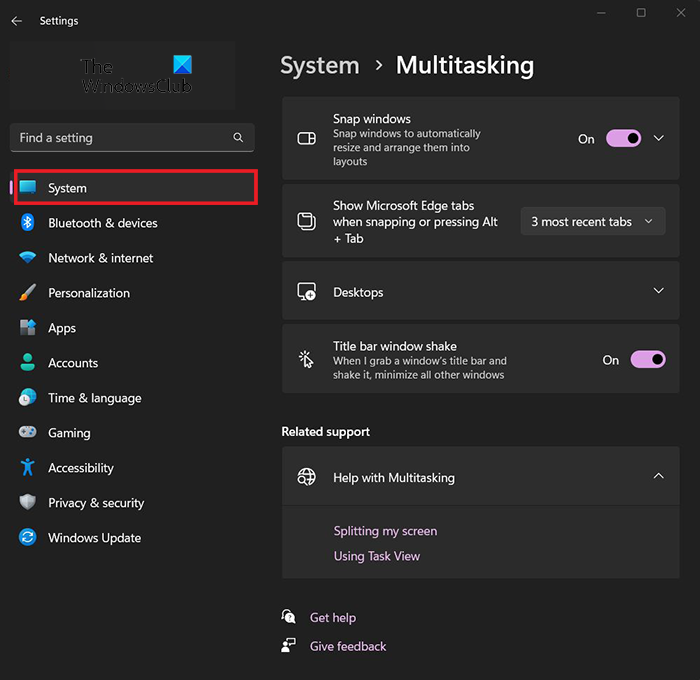Click the Bluetooth icon in sidebar

[x=28, y=222]
